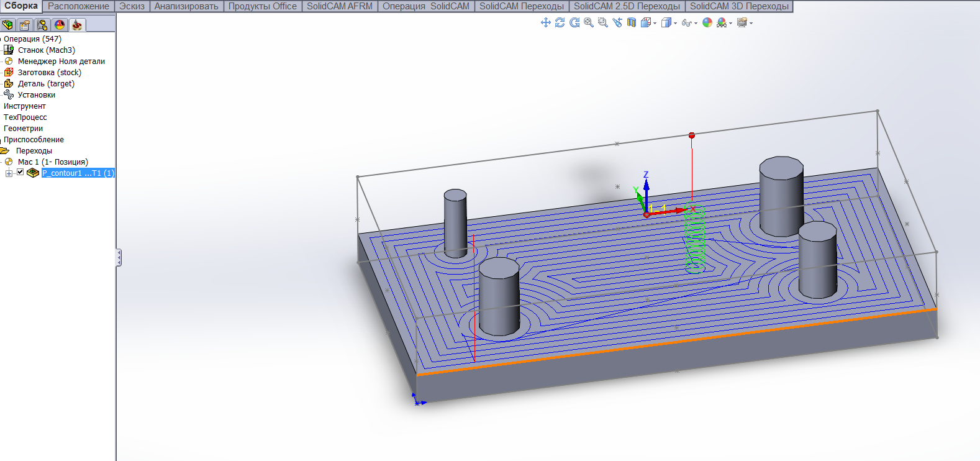The height and width of the screenshot is (461, 980).
Task: Open the SolidCAM Manager panel tab
Action: 76,25
